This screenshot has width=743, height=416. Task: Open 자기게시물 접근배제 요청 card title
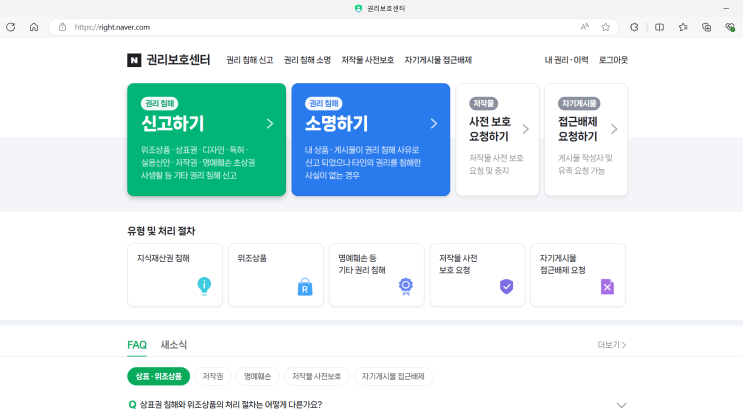coord(563,264)
